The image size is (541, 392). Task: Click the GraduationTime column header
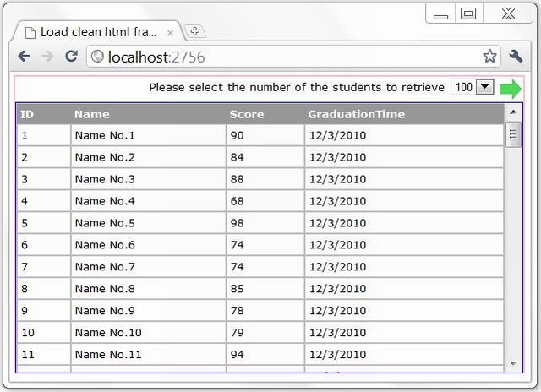pos(404,114)
